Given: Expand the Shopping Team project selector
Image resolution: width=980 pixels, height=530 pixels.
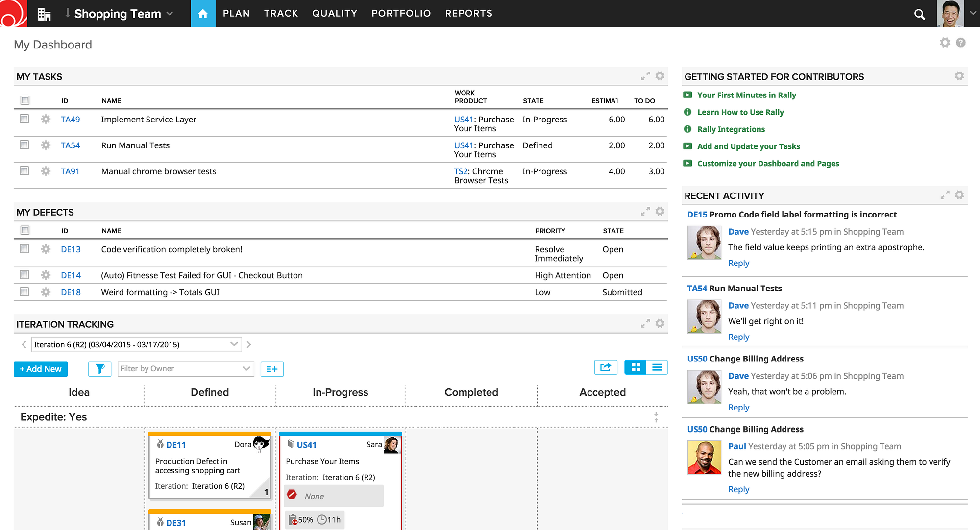Looking at the screenshot, I should [x=170, y=14].
